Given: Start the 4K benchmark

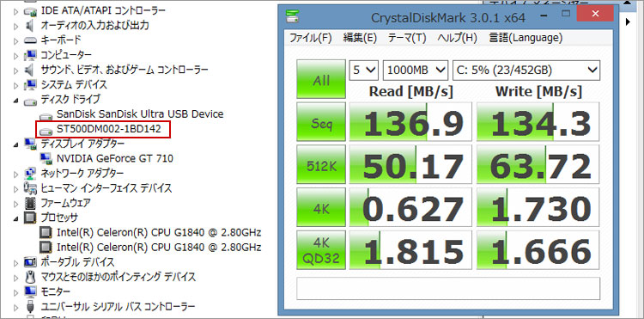Looking at the screenshot, I should tap(321, 207).
